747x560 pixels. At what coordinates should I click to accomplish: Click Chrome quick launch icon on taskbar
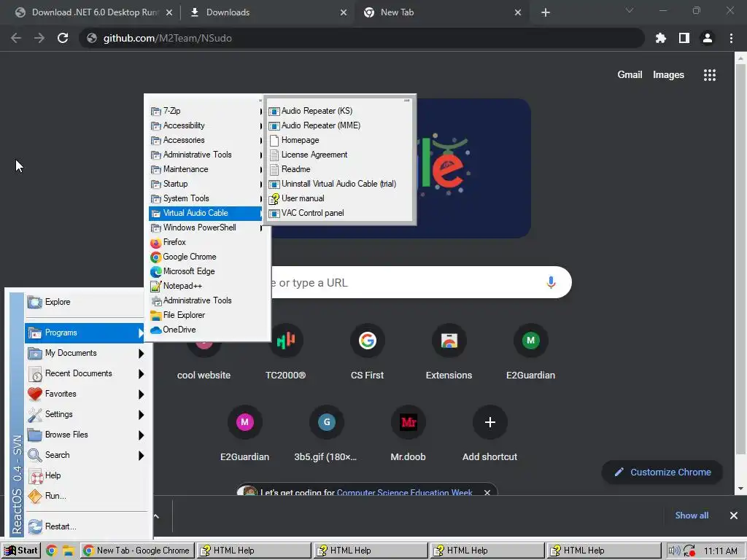(52, 551)
